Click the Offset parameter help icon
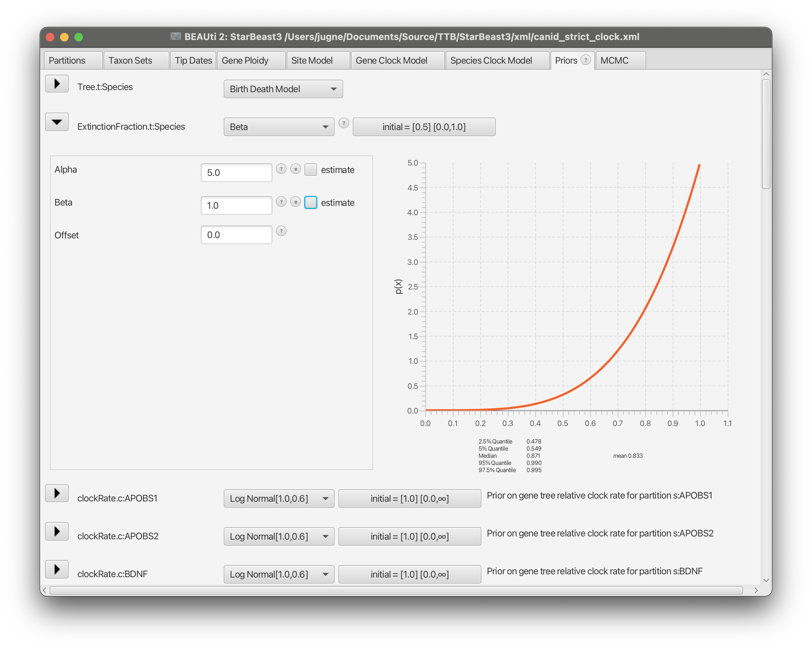812x649 pixels. pyautogui.click(x=281, y=231)
